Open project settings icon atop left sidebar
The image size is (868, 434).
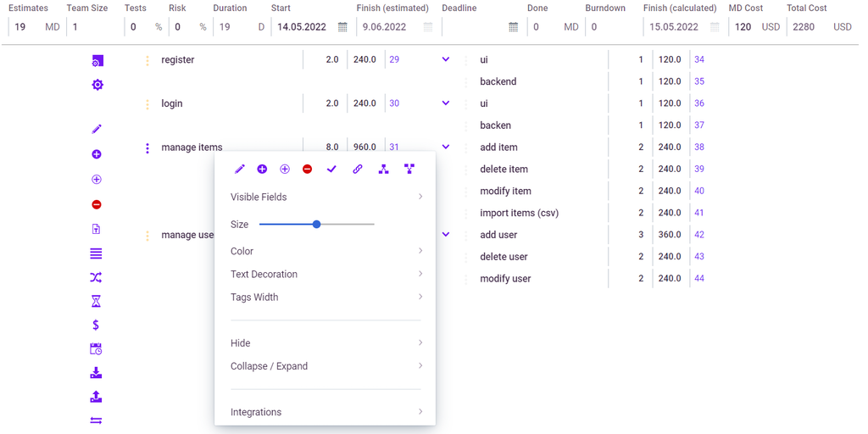click(97, 61)
